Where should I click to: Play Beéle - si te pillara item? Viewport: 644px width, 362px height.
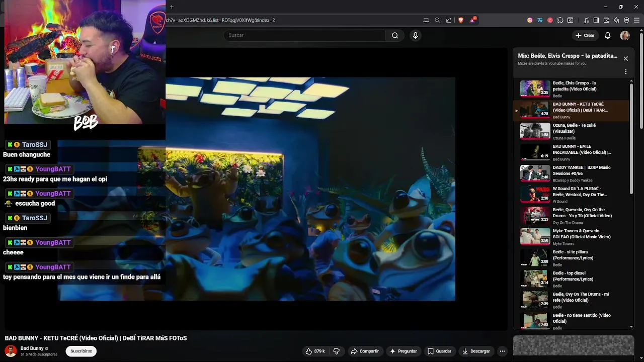pyautogui.click(x=572, y=258)
